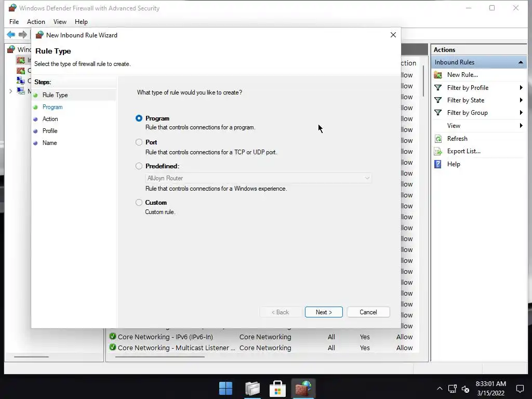
Task: Click green check icon of IPv6-In rule
Action: coord(113,337)
